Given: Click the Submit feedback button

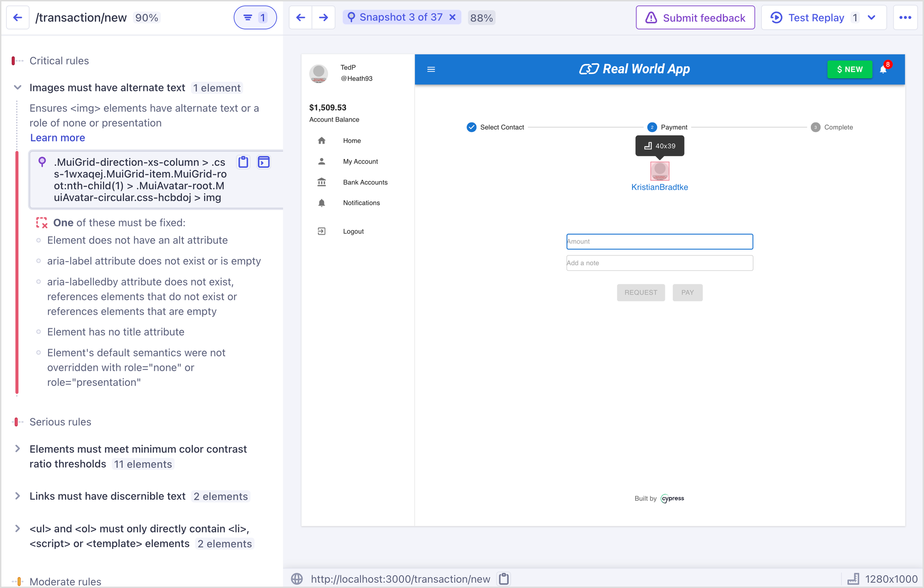Looking at the screenshot, I should coord(695,18).
